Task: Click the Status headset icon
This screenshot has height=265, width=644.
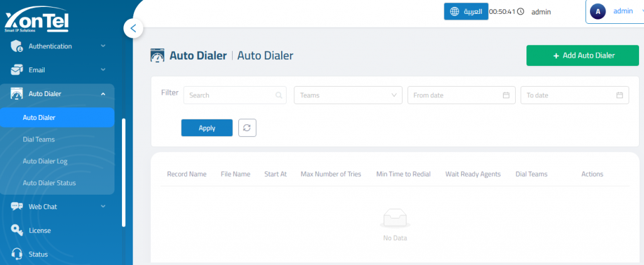Action: point(17,254)
